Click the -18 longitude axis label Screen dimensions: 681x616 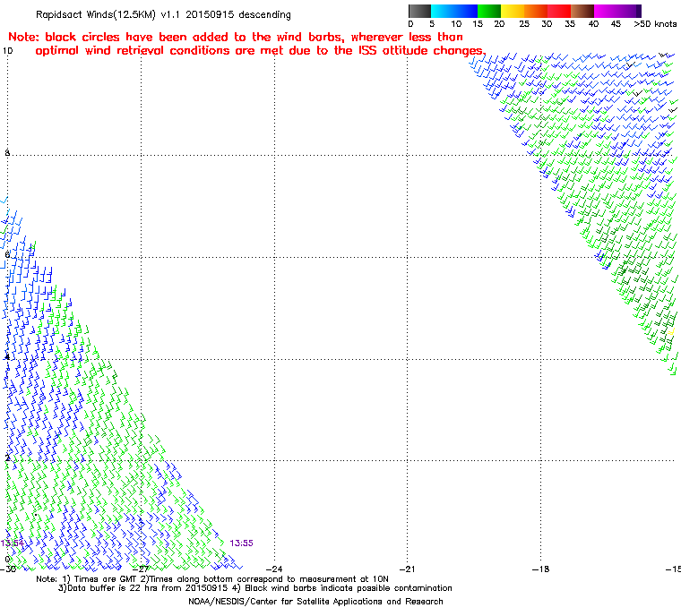pos(540,569)
